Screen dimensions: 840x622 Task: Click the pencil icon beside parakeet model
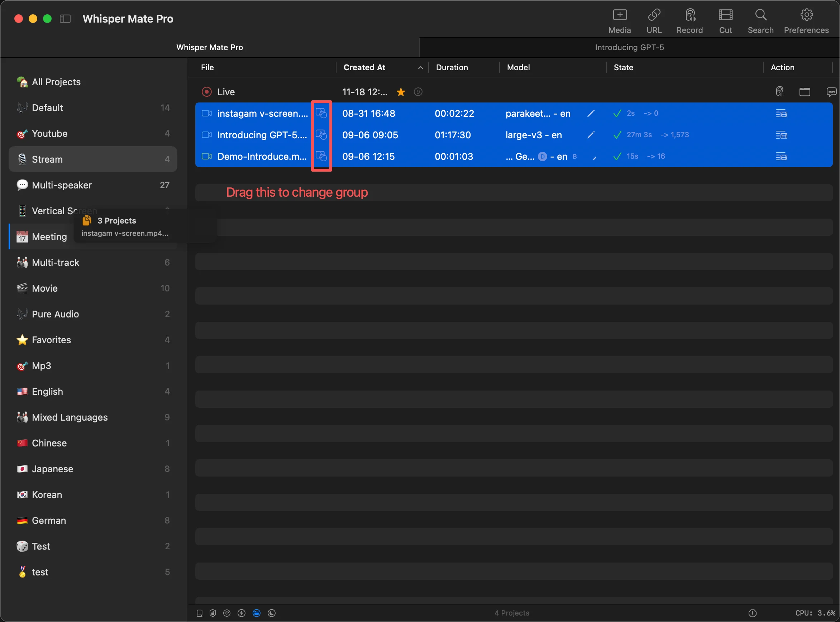(x=591, y=113)
